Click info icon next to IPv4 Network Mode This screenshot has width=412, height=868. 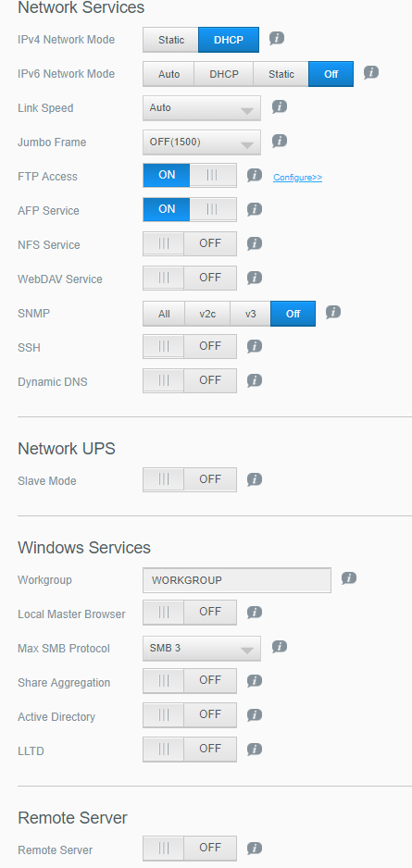[x=277, y=38]
